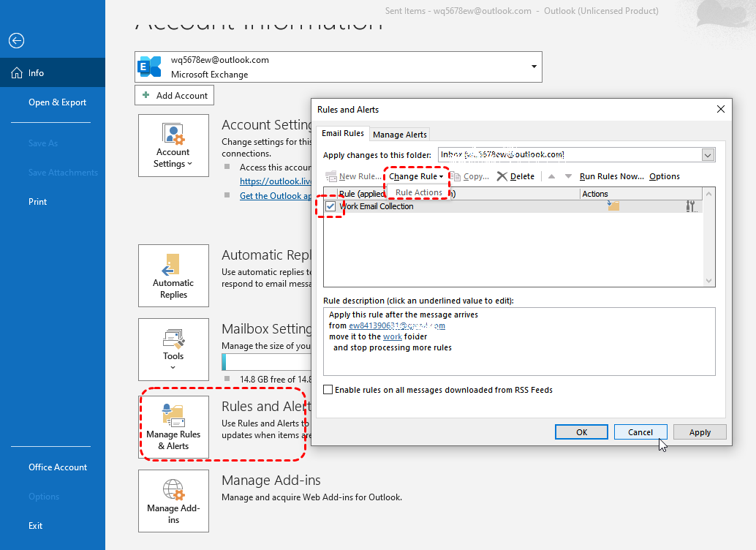Click Save As in the sidebar
756x550 pixels.
[43, 143]
